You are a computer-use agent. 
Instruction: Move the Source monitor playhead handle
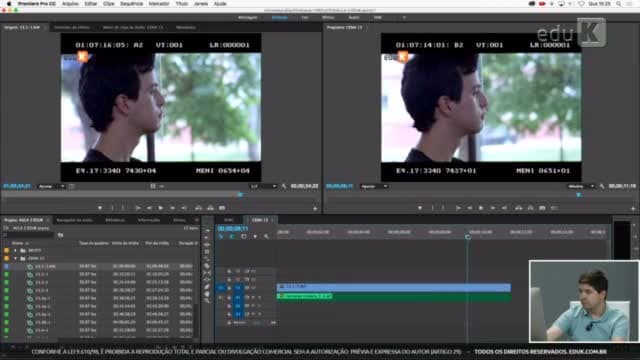click(x=240, y=195)
